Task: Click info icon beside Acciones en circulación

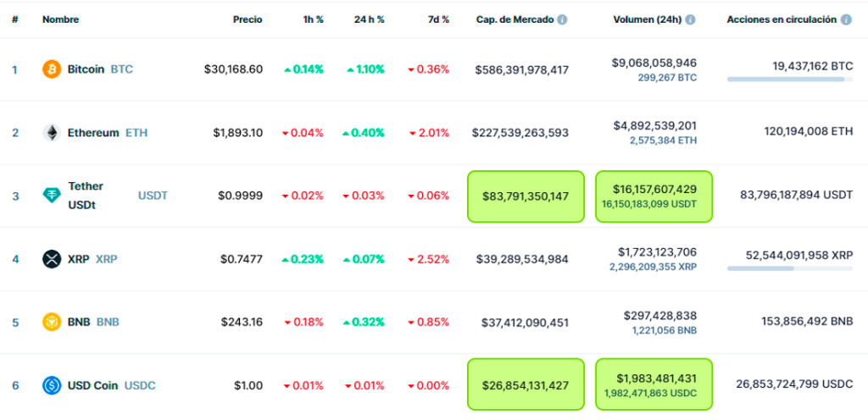Action: [x=846, y=19]
